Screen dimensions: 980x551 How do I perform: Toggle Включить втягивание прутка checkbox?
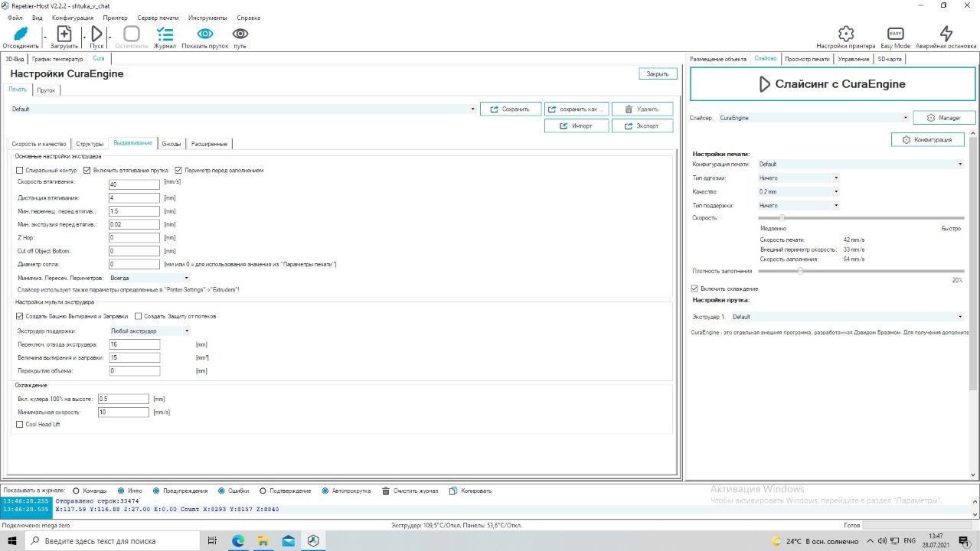(87, 170)
